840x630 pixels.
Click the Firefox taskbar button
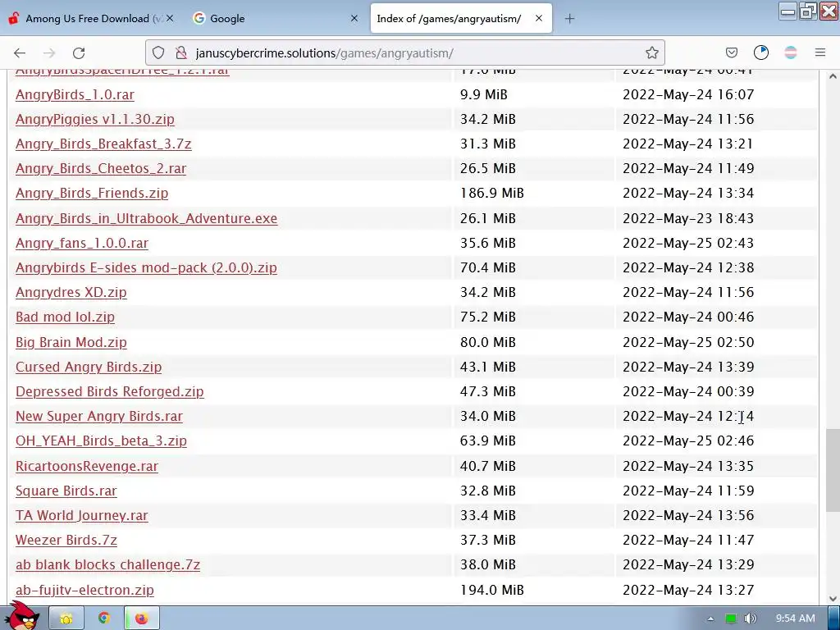click(141, 619)
